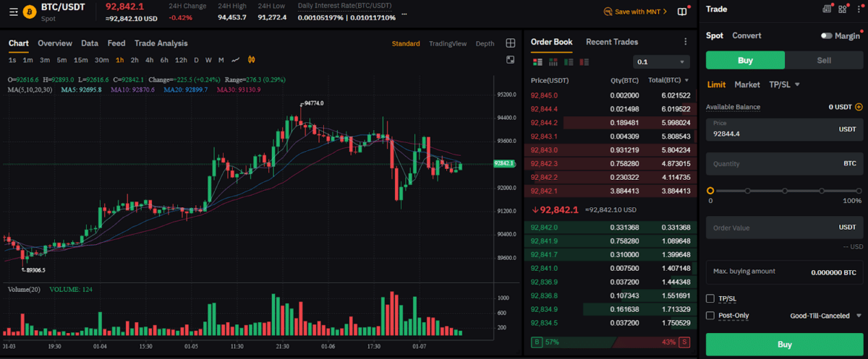This screenshot has height=359, width=868.
Task: Open the tutorial book icon in header
Action: click(x=682, y=12)
